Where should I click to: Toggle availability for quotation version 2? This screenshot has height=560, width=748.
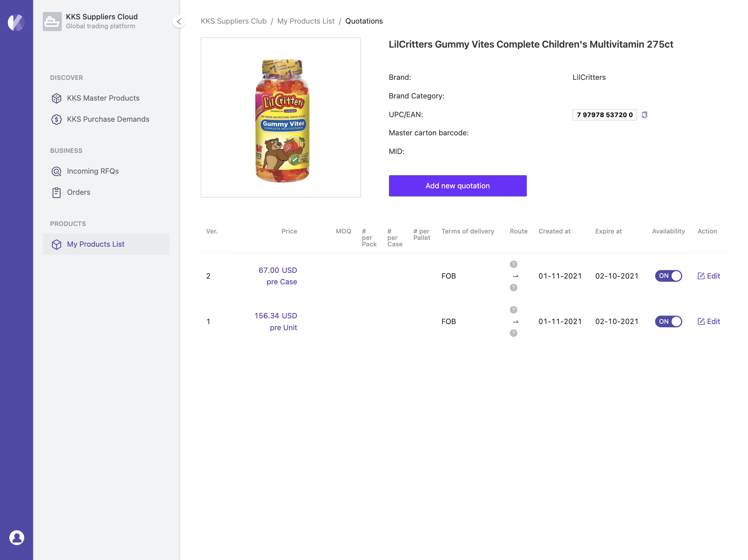pyautogui.click(x=668, y=276)
